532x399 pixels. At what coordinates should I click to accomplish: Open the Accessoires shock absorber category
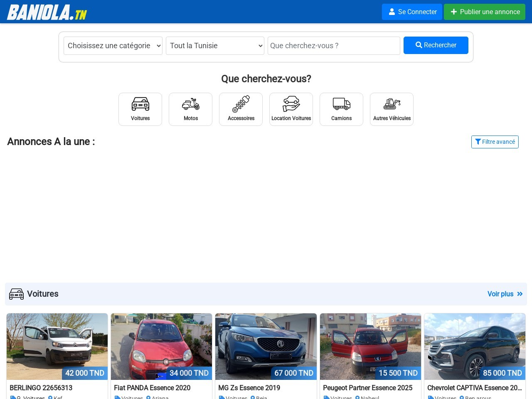click(241, 109)
